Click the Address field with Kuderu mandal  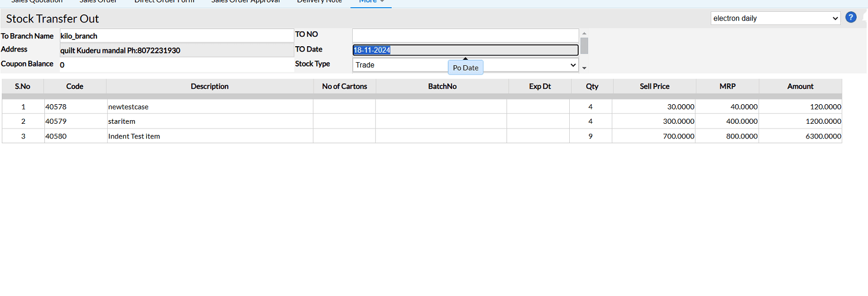coord(177,50)
